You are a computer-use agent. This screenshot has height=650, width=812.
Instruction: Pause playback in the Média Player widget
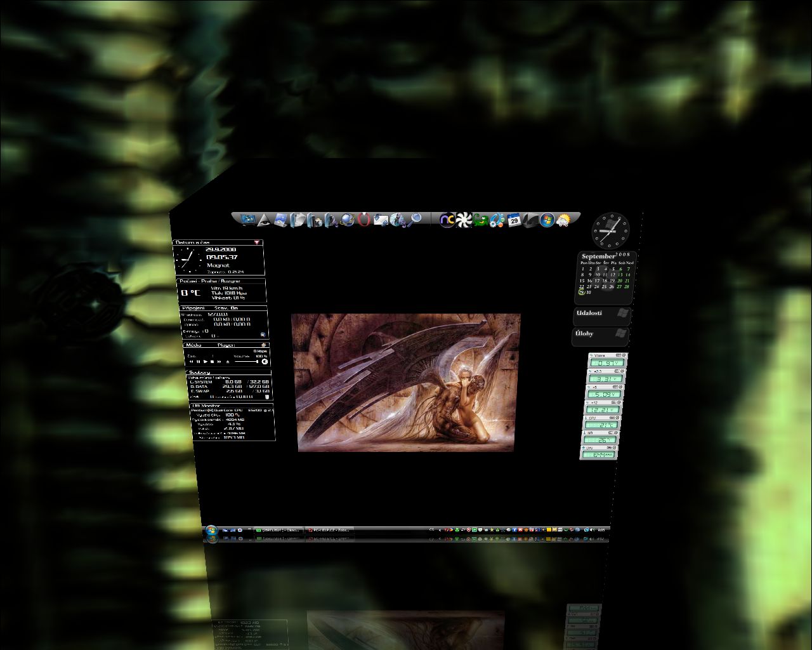[198, 361]
